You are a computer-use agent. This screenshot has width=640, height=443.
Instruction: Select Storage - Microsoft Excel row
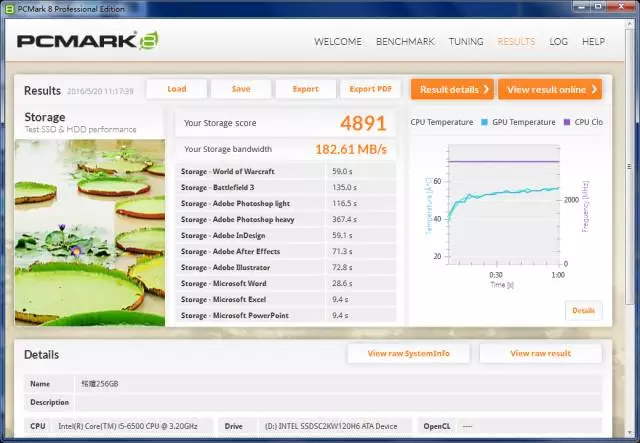point(286,300)
